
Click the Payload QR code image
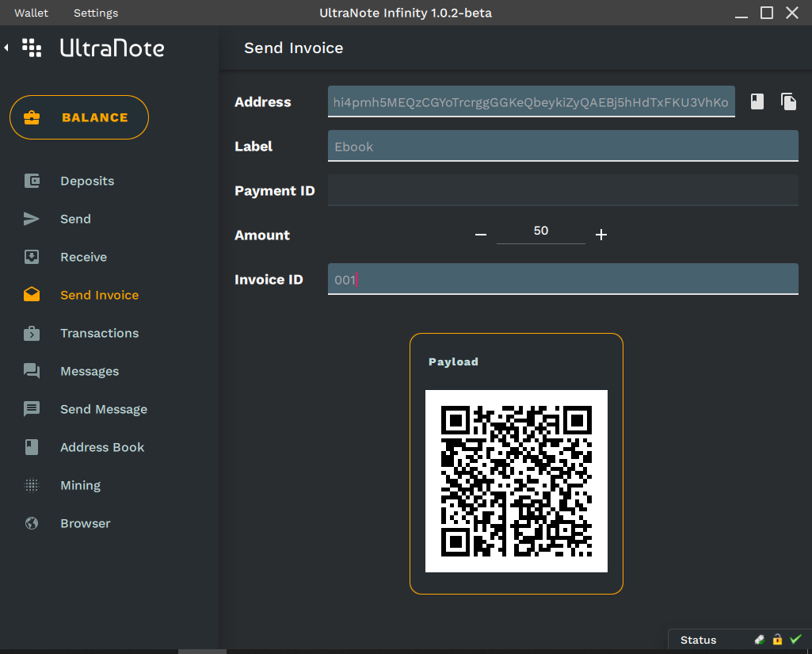tap(517, 481)
